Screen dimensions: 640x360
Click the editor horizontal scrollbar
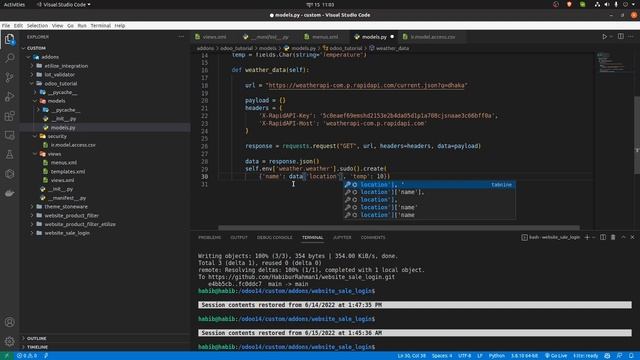[399, 228]
